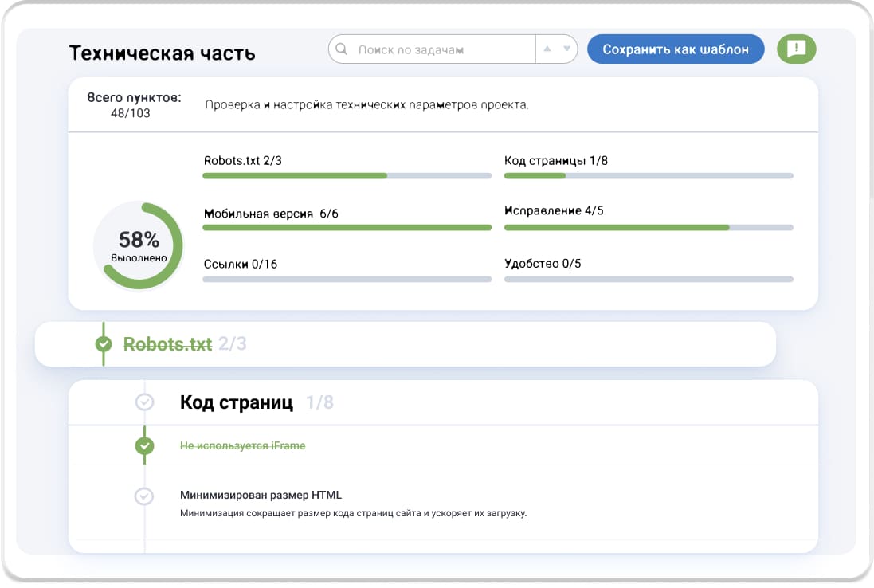
Task: Open the 'Удобство 0/5' category
Action: 543,264
